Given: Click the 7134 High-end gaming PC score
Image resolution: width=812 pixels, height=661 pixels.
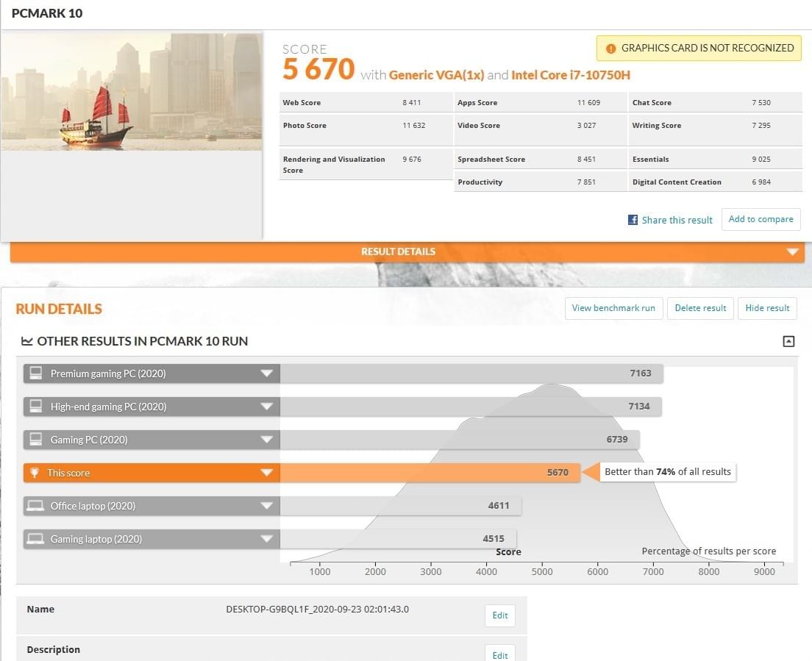Looking at the screenshot, I should coord(639,407).
